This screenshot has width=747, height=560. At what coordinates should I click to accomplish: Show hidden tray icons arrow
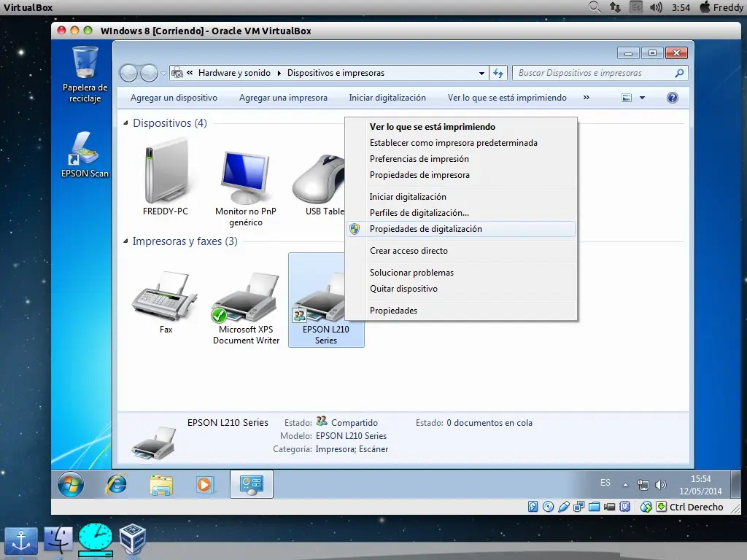tap(625, 485)
